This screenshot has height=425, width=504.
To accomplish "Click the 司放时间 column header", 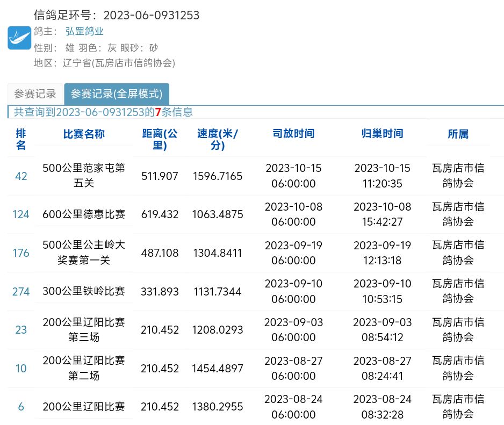I will pyautogui.click(x=293, y=134).
